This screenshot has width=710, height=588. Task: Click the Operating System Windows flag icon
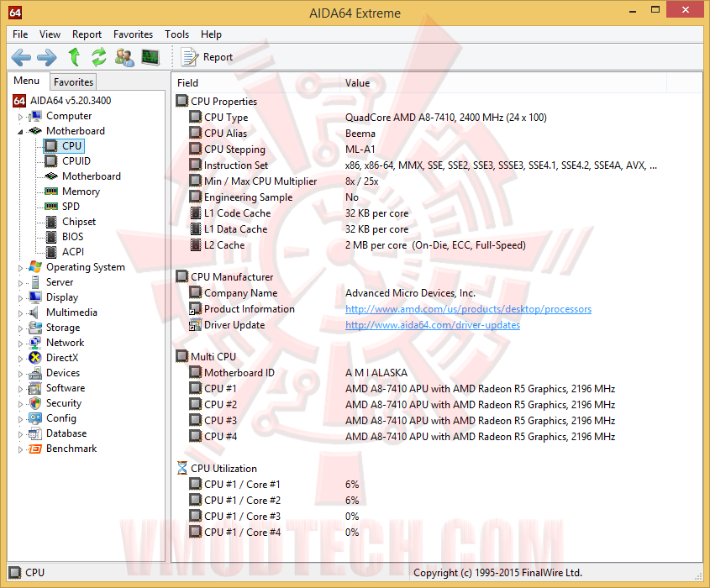click(x=35, y=267)
